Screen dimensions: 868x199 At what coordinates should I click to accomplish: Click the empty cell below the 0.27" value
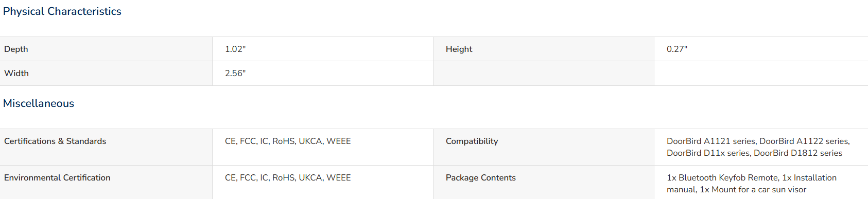(761, 74)
